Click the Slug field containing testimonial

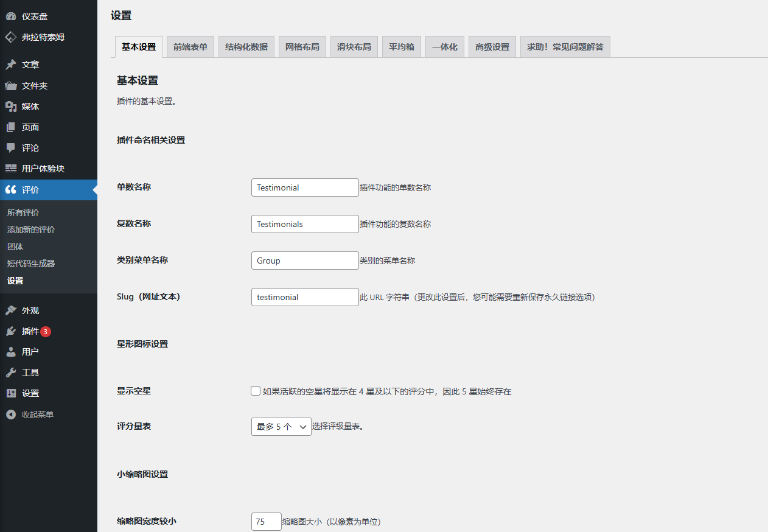coord(305,297)
